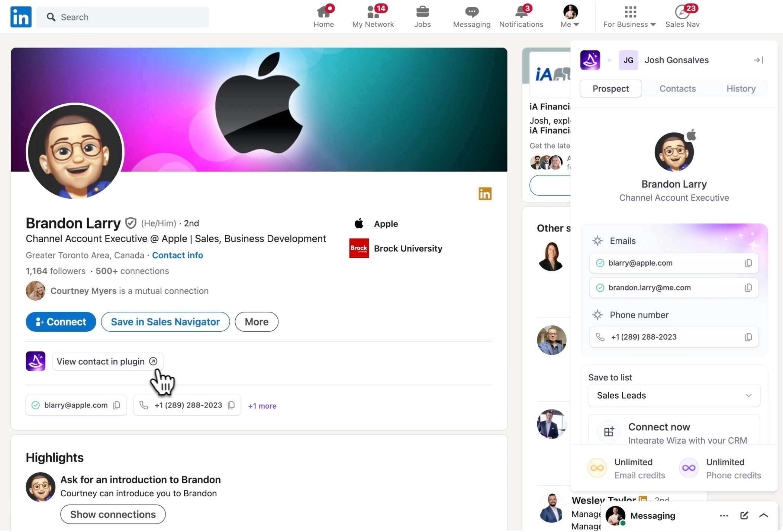
Task: Copy brandon.larry@me.com email address
Action: [x=748, y=288]
